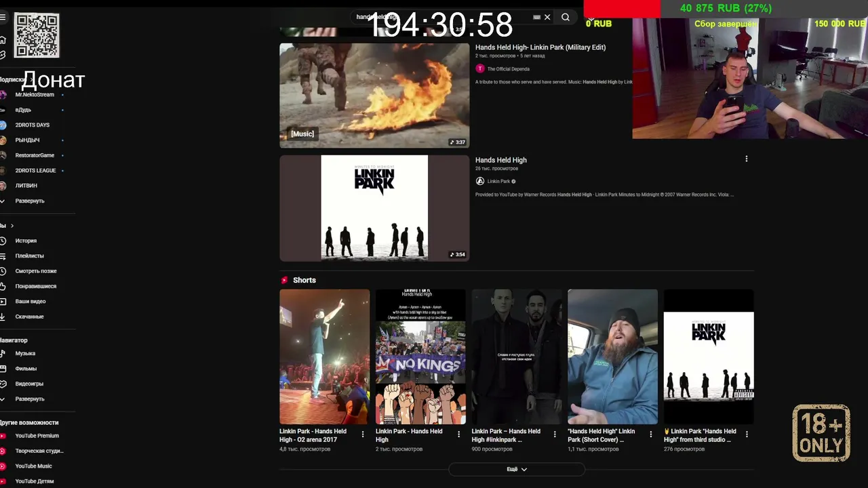Click the Понравившиеся thumbs-up icon
The width and height of the screenshot is (868, 488).
(3, 286)
